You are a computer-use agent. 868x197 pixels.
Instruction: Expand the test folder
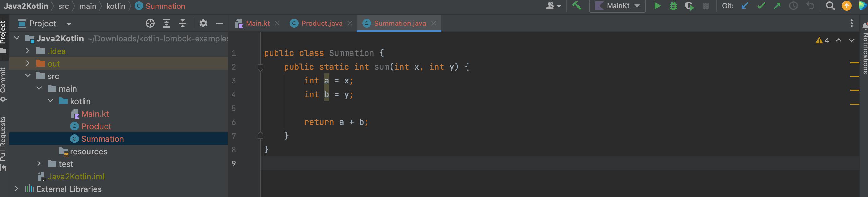pos(39,163)
